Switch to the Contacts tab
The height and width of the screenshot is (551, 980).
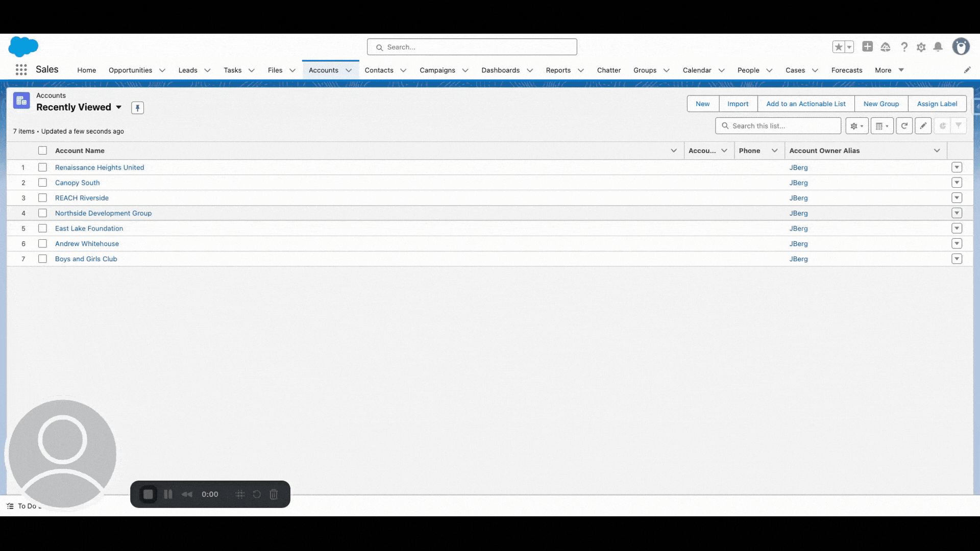tap(379, 70)
